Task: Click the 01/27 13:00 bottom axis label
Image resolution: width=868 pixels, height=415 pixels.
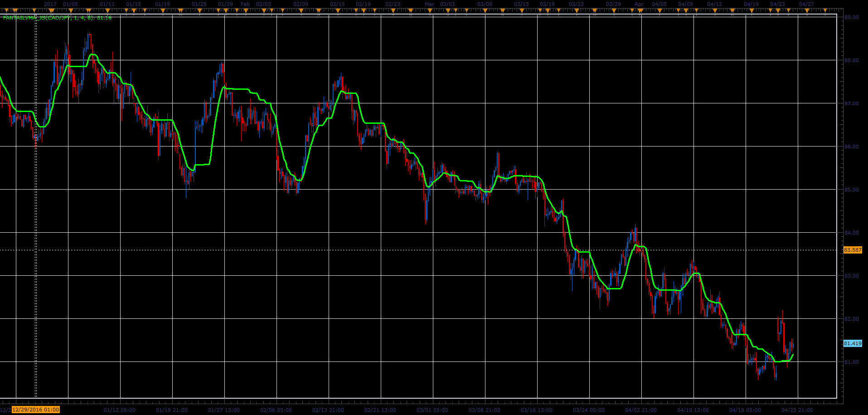Action: tap(224, 410)
